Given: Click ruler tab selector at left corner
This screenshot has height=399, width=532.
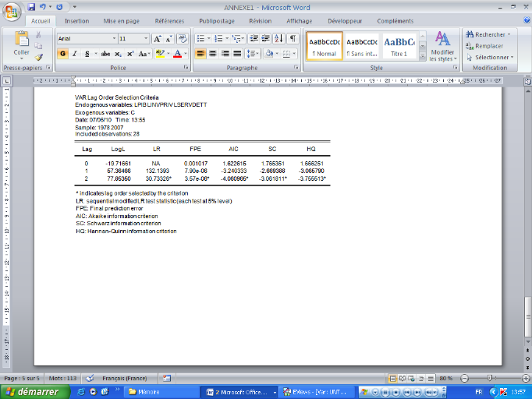Looking at the screenshot, I should pos(7,81).
